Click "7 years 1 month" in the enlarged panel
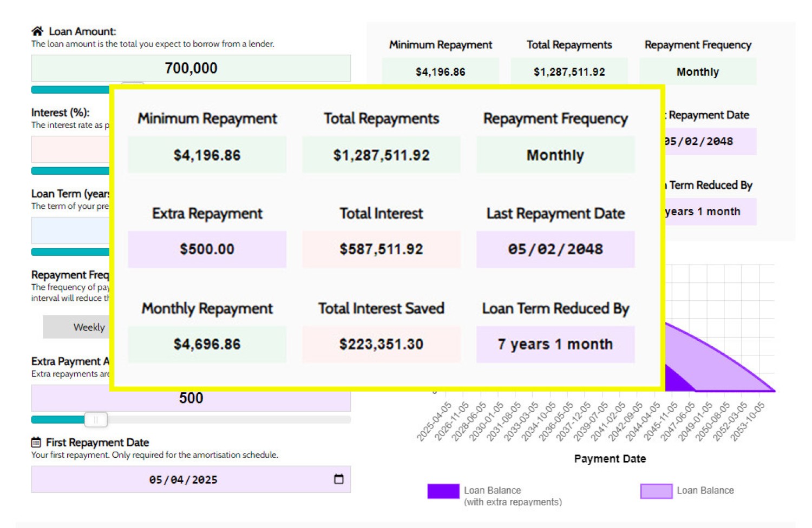Screen dimensions: 812x528 pos(555,344)
